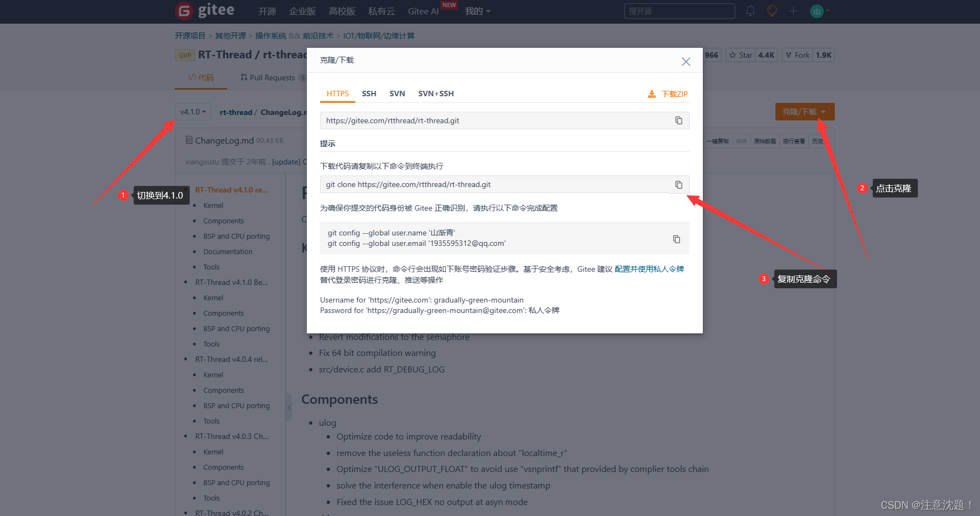The height and width of the screenshot is (516, 980).
Task: Select the SVN tab
Action: (x=397, y=94)
